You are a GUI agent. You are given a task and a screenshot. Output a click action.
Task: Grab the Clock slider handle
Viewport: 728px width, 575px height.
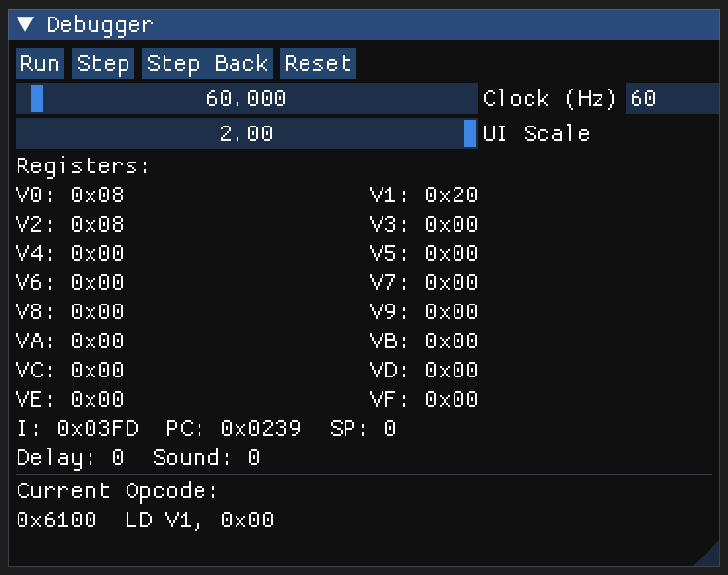(x=37, y=98)
